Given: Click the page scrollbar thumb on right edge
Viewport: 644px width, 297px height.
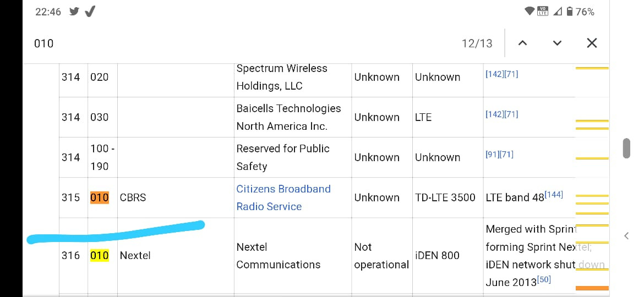Looking at the screenshot, I should [x=626, y=148].
